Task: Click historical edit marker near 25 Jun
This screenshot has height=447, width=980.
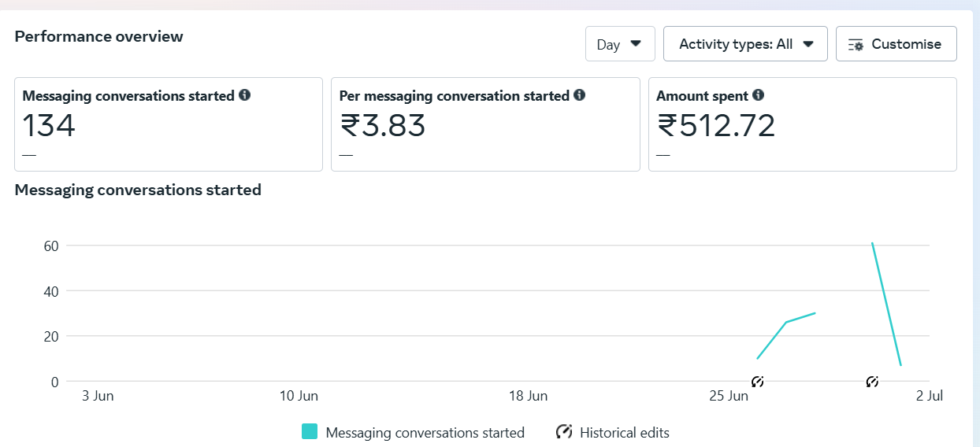Action: [x=758, y=382]
